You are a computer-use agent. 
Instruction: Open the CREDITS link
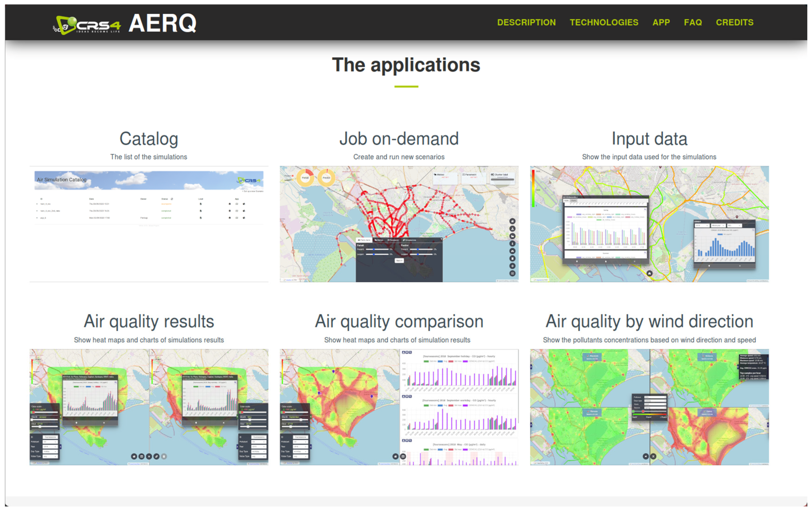(735, 23)
